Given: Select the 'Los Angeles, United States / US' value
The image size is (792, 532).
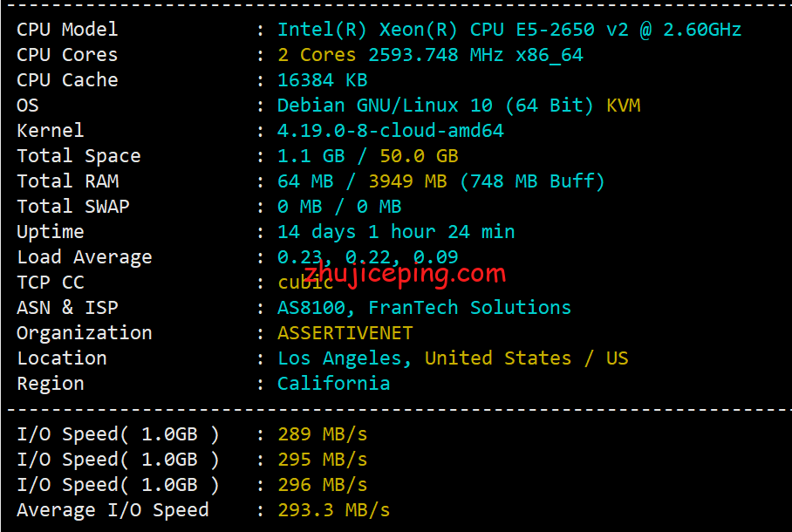Looking at the screenshot, I should 453,358.
